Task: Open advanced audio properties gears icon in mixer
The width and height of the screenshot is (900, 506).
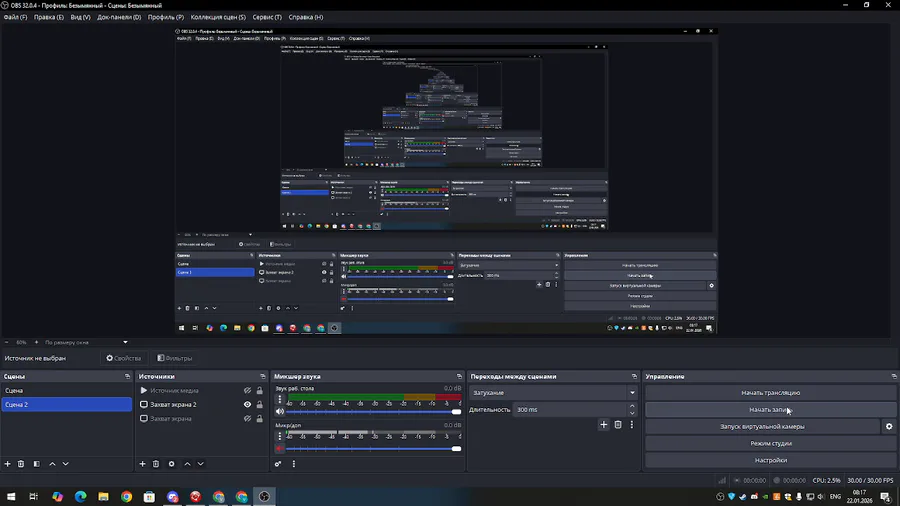Action: 278,464
